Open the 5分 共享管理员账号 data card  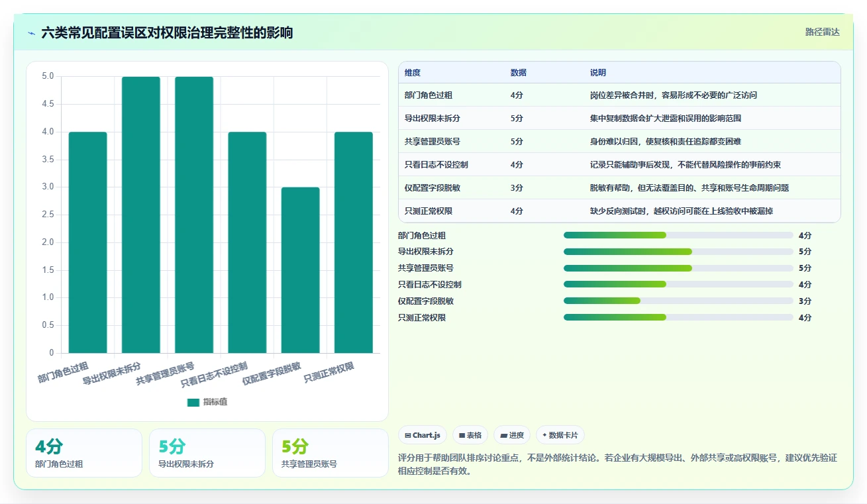pyautogui.click(x=331, y=453)
